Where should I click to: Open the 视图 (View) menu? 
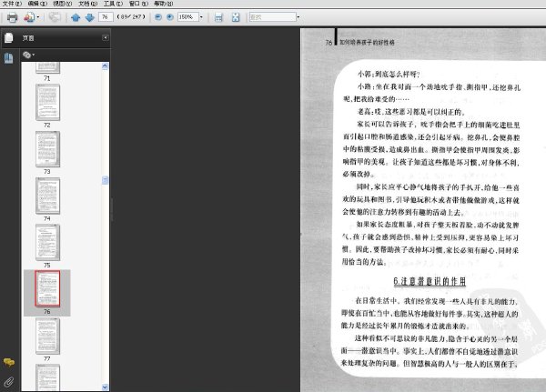pos(63,4)
